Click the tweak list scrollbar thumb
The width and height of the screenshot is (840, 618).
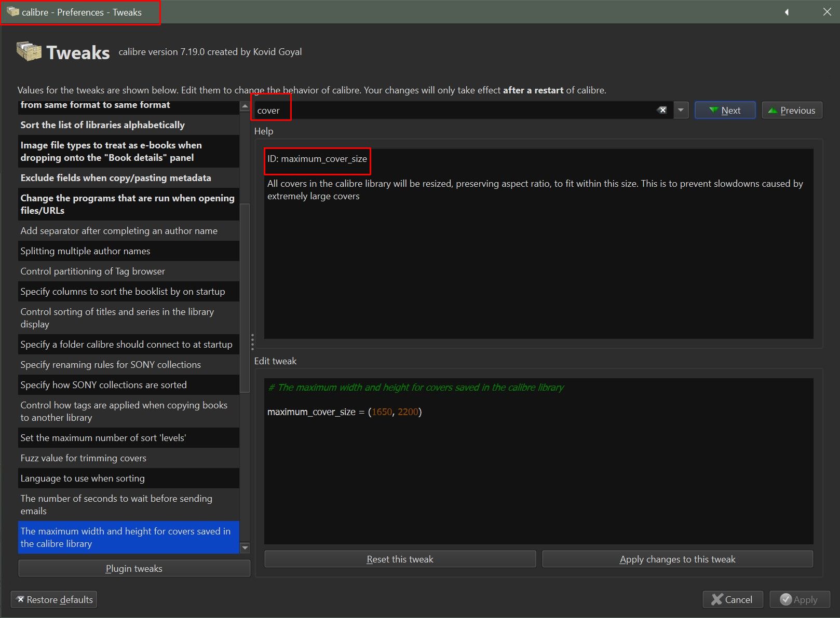245,298
